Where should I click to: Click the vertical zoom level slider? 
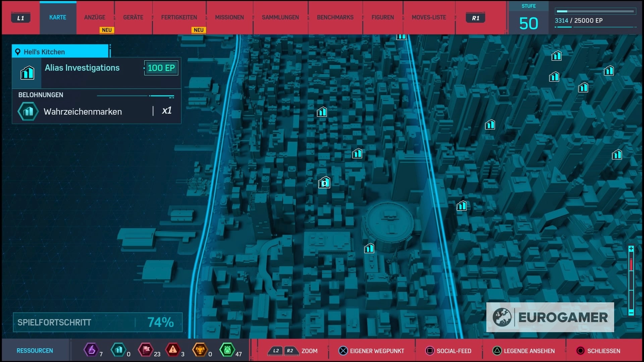(x=631, y=281)
